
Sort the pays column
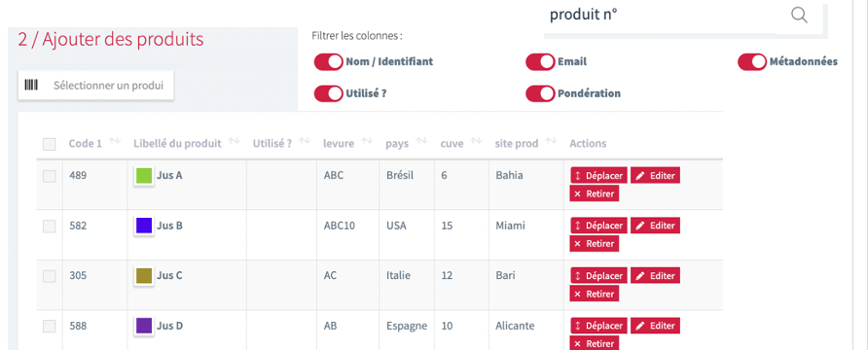point(421,142)
